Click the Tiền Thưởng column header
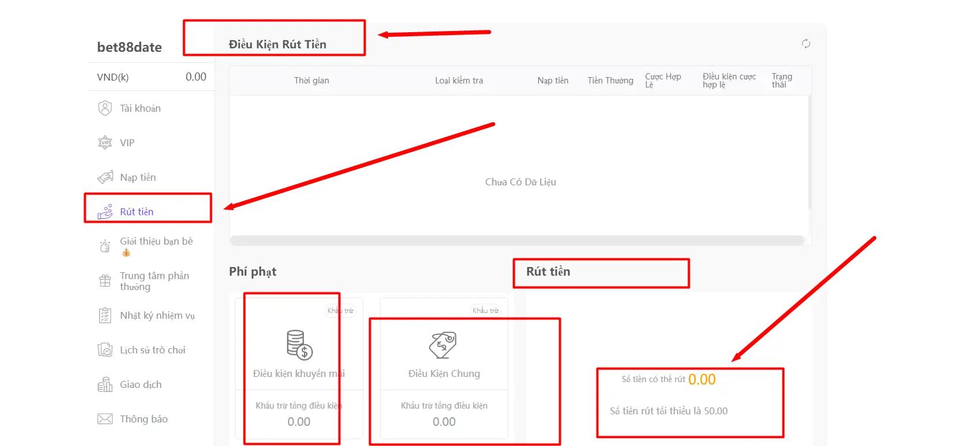980x446 pixels. coord(610,81)
